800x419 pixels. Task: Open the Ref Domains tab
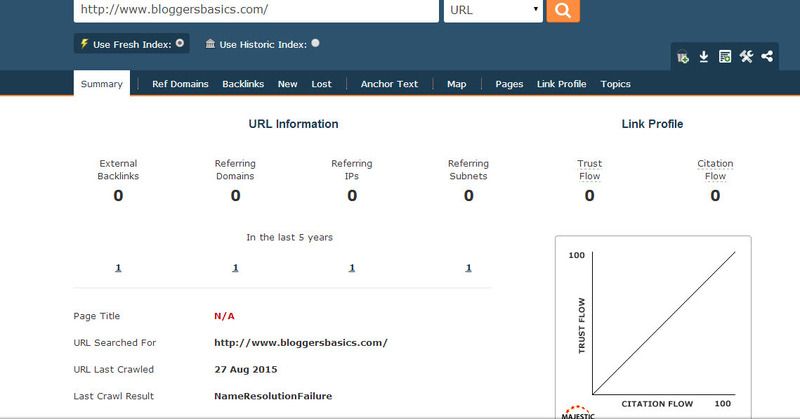coord(180,84)
